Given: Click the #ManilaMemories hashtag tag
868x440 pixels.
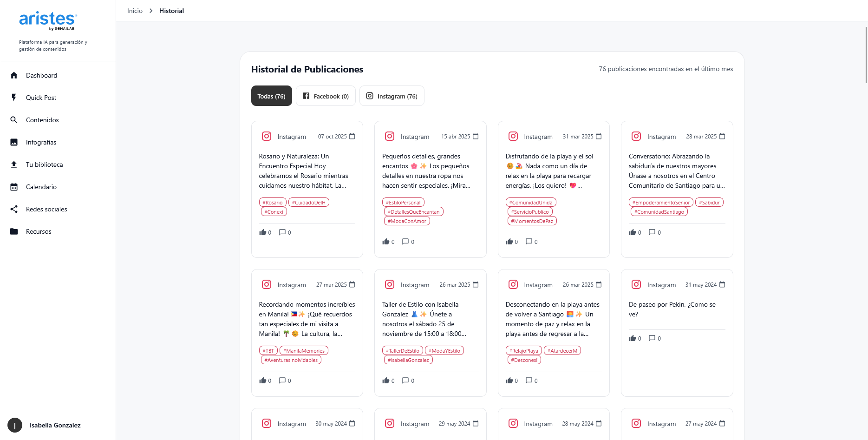Looking at the screenshot, I should (x=304, y=351).
